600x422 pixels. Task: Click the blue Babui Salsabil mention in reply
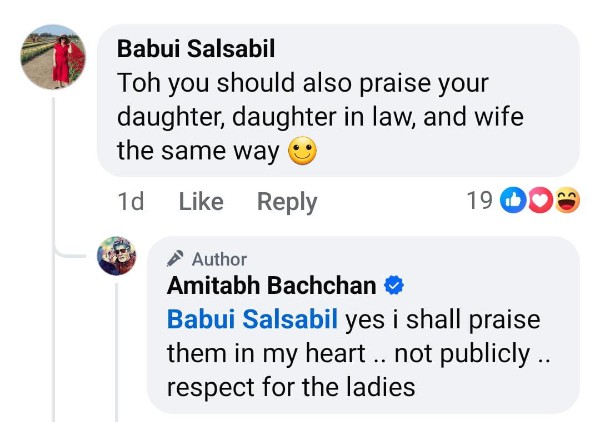[253, 320]
